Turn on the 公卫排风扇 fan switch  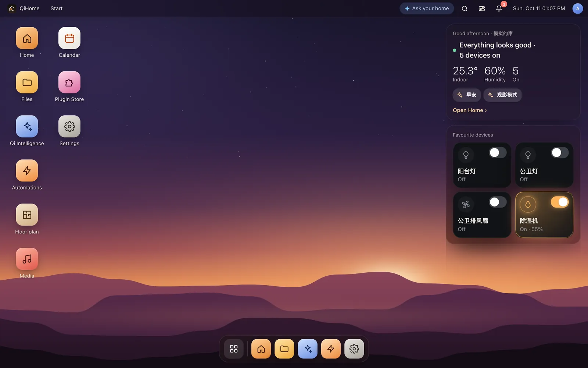tap(498, 202)
